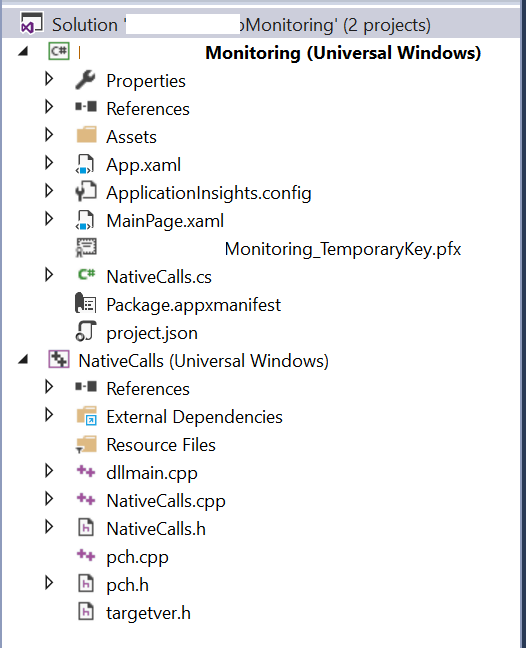Image resolution: width=526 pixels, height=648 pixels.
Task: Select the targetver.h file
Action: click(148, 613)
